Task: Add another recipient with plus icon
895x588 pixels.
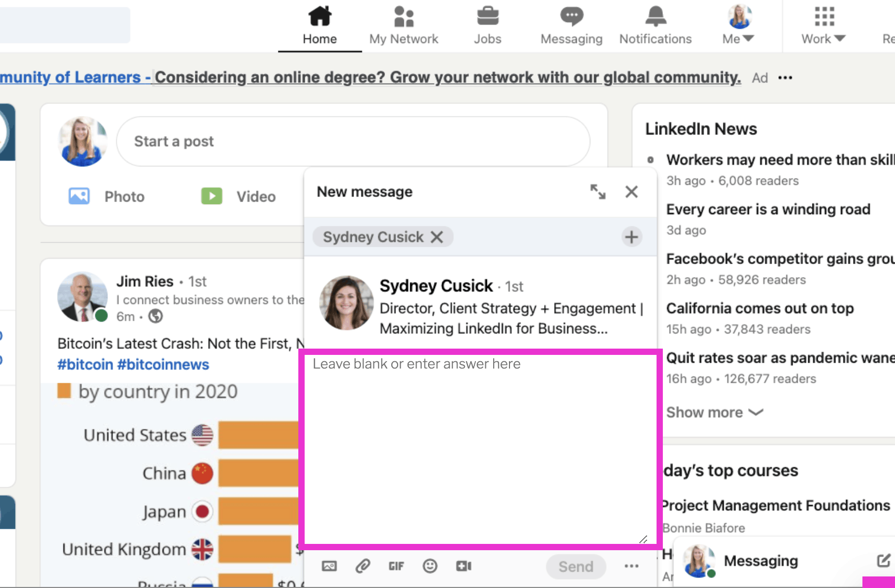Action: point(631,237)
